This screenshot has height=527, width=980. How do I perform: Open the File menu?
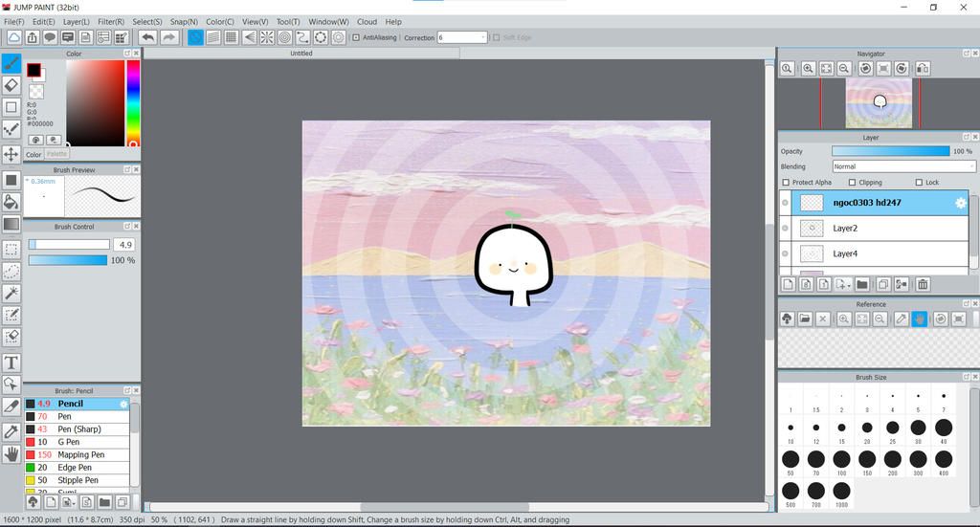coord(13,21)
